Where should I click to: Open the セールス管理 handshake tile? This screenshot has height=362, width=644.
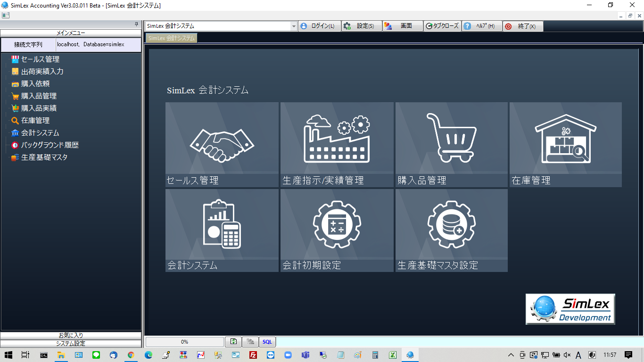pyautogui.click(x=222, y=144)
